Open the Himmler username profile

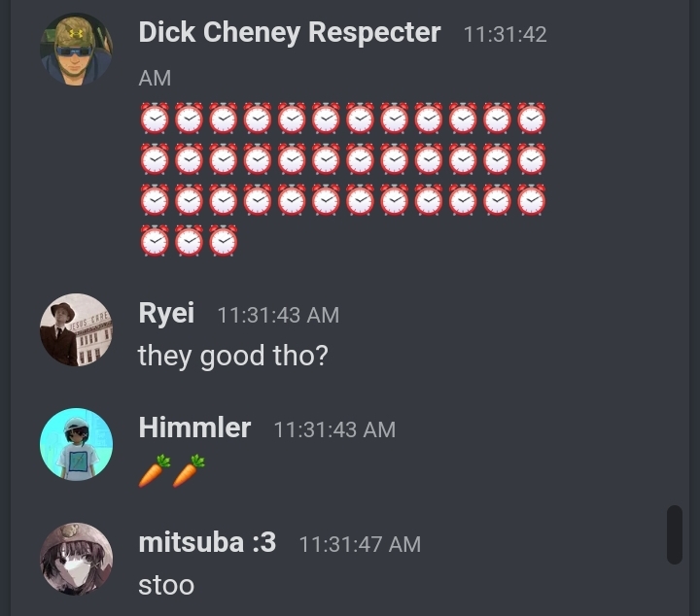[x=194, y=428]
